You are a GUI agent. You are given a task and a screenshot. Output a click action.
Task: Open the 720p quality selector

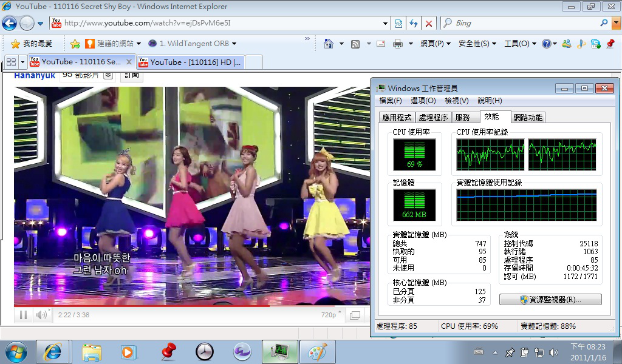[x=331, y=315]
